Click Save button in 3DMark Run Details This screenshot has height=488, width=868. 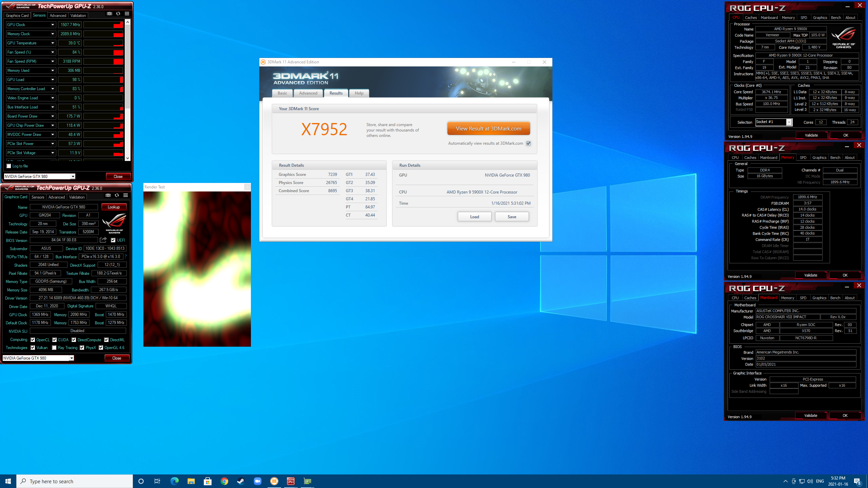(x=512, y=217)
